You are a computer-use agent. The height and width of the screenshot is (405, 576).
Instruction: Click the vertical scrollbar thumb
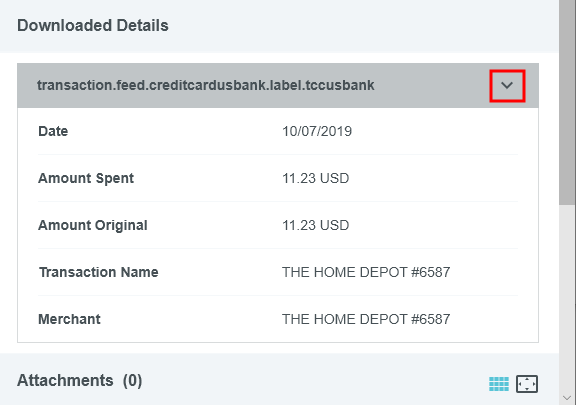[x=567, y=101]
